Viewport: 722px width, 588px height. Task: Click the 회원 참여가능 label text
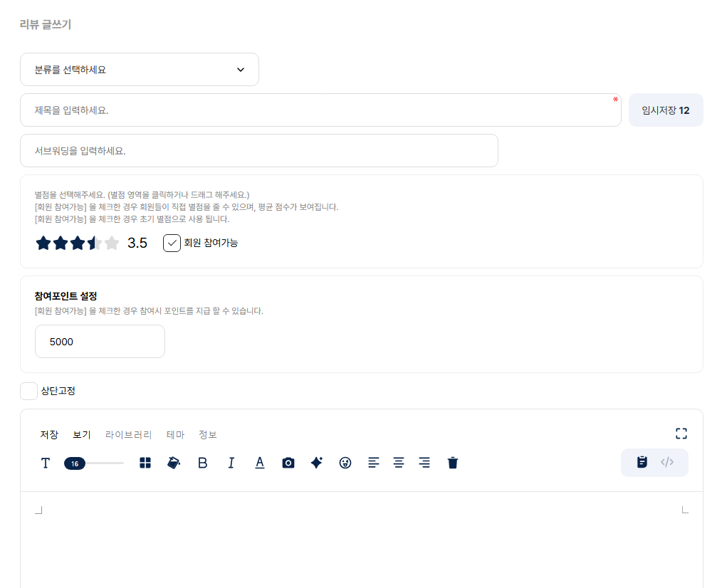pos(211,243)
